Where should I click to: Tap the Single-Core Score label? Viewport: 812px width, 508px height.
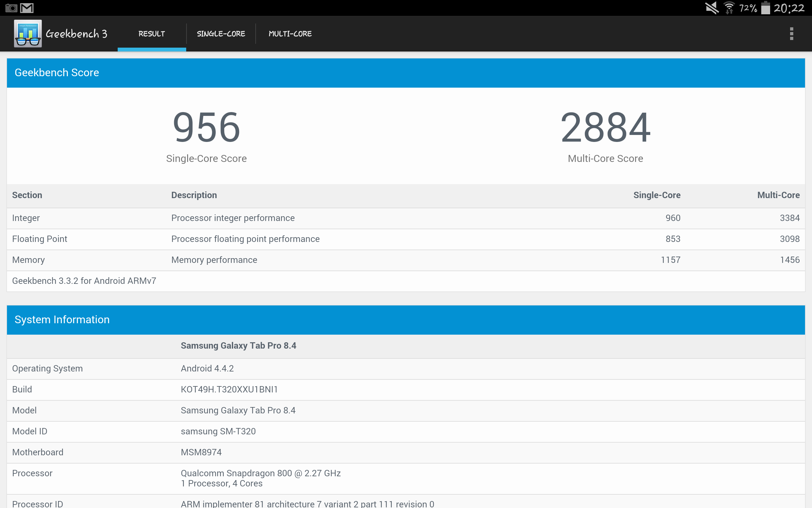tap(206, 158)
